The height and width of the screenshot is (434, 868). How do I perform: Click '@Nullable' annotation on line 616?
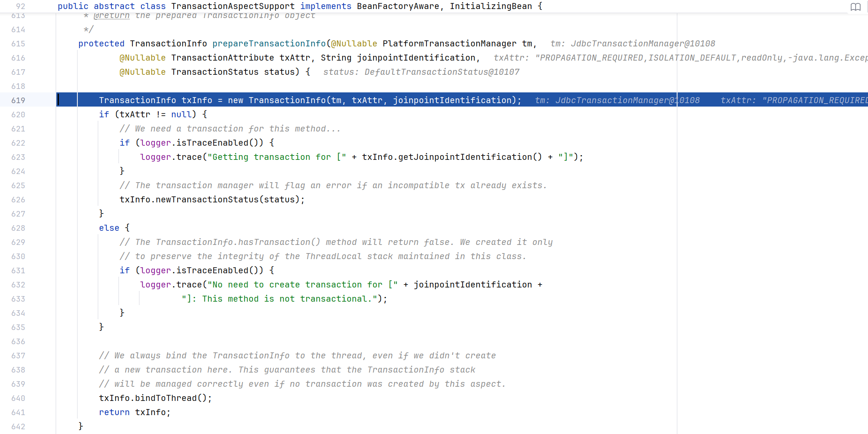[143, 58]
